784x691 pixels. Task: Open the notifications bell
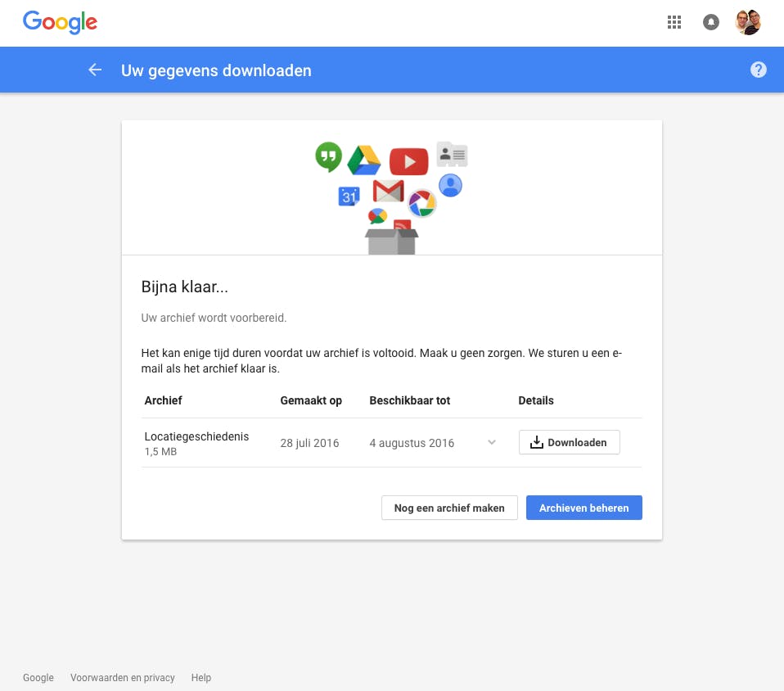click(710, 22)
